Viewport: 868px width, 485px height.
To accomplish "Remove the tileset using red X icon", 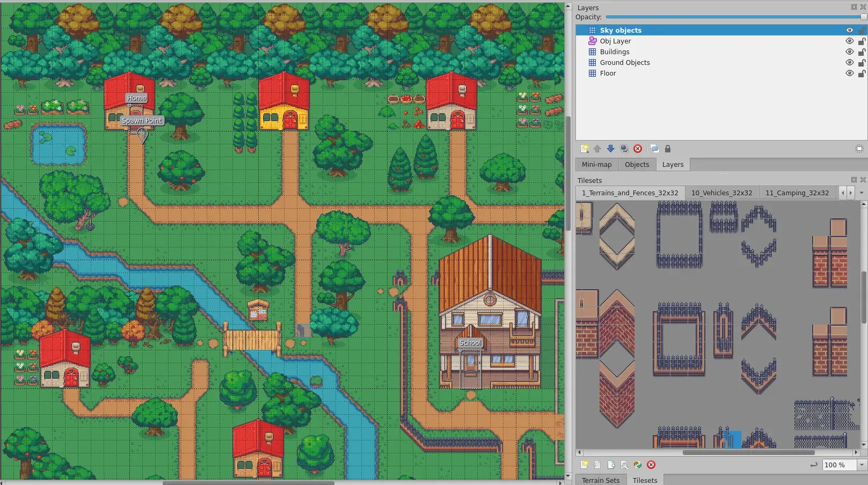I will 651,465.
